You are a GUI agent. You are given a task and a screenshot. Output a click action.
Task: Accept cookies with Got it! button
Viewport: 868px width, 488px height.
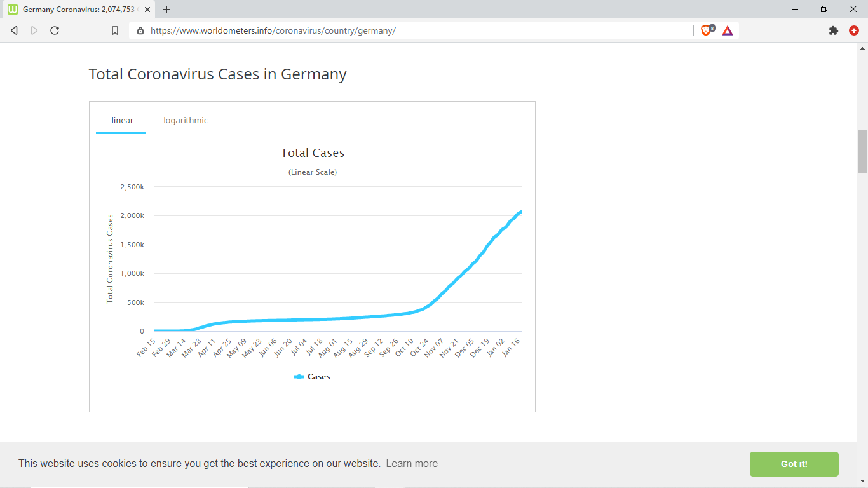click(794, 464)
